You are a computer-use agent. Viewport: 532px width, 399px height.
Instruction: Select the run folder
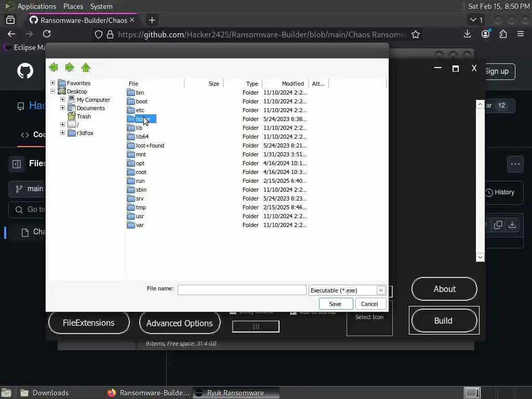point(136,180)
